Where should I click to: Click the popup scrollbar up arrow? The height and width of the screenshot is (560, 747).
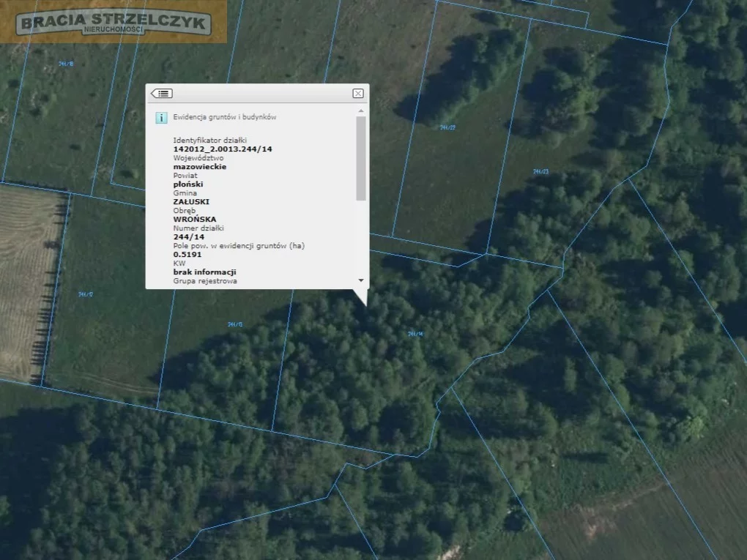pyautogui.click(x=360, y=111)
